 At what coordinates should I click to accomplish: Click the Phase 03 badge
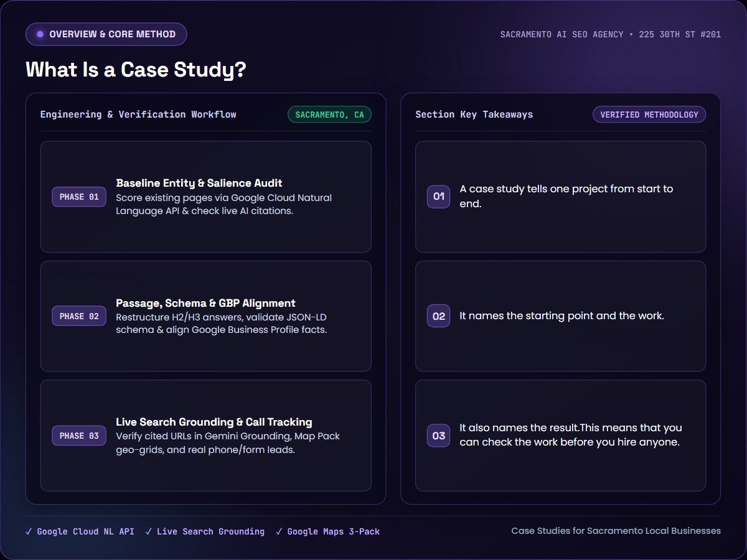[x=79, y=436]
